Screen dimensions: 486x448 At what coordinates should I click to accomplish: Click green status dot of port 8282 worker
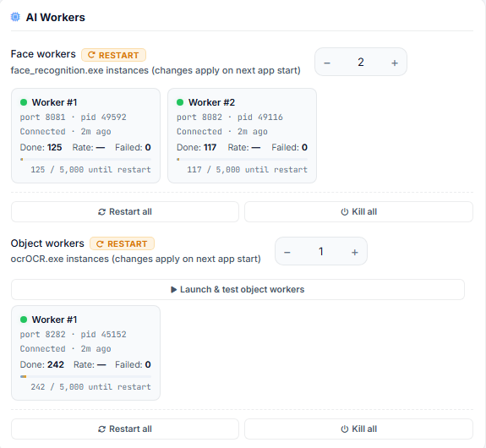[x=24, y=320]
